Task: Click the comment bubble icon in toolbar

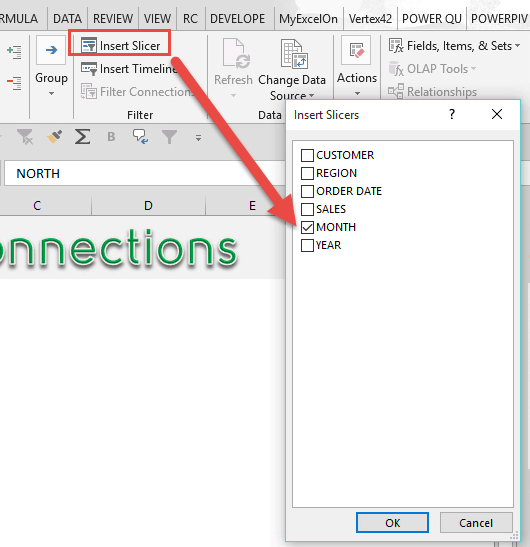Action: pyautogui.click(x=140, y=137)
